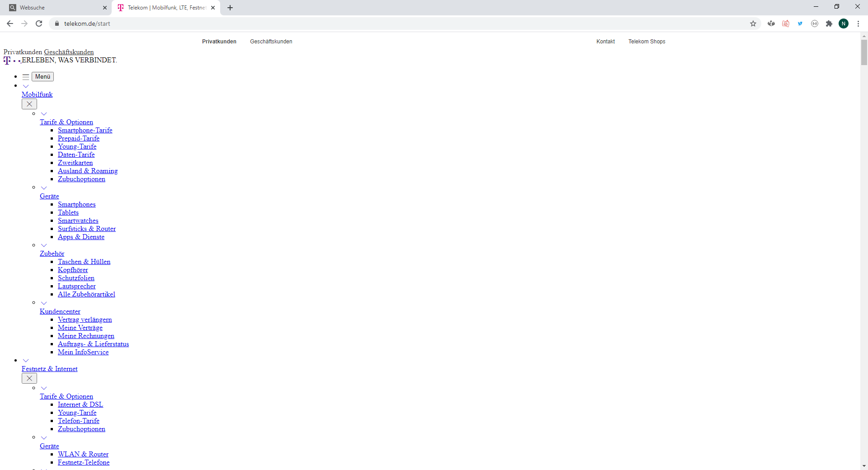Open the Chrome profile avatar N
The width and height of the screenshot is (868, 470).
tap(844, 23)
